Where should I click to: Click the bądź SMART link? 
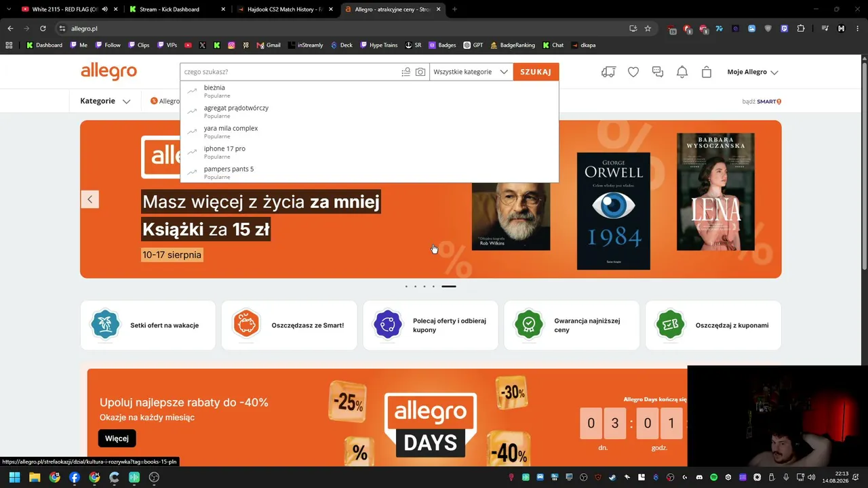pos(762,102)
